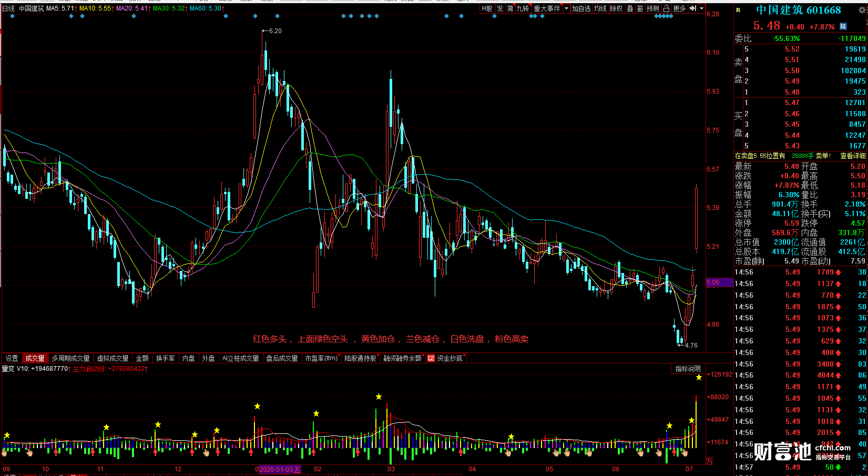Select the 外盘 tab
The width and height of the screenshot is (868, 476).
click(209, 358)
